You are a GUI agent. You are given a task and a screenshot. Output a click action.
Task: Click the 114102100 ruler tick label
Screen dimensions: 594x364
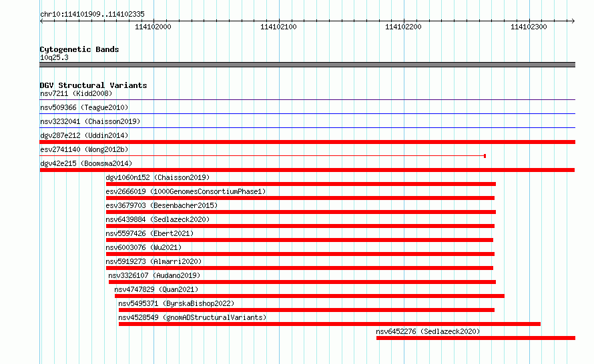(x=278, y=27)
